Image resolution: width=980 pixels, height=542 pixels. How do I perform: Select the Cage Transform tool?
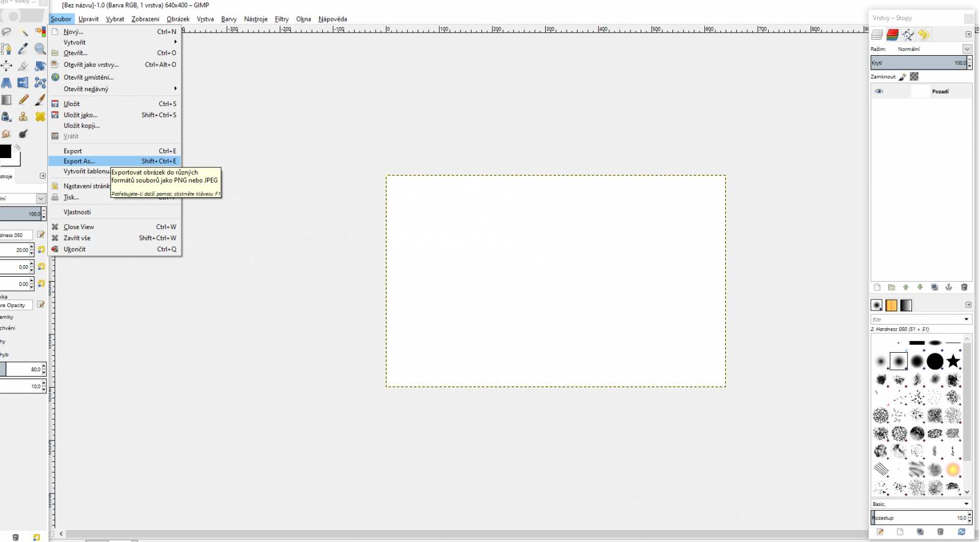[40, 83]
